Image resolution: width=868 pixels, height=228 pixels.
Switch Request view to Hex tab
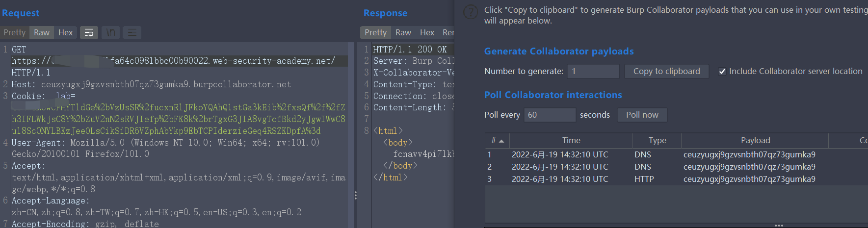[65, 33]
